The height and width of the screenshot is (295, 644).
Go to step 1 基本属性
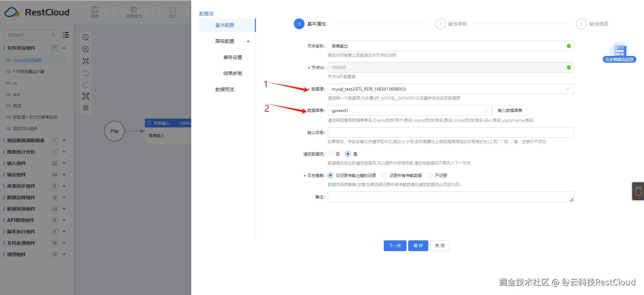[x=310, y=24]
